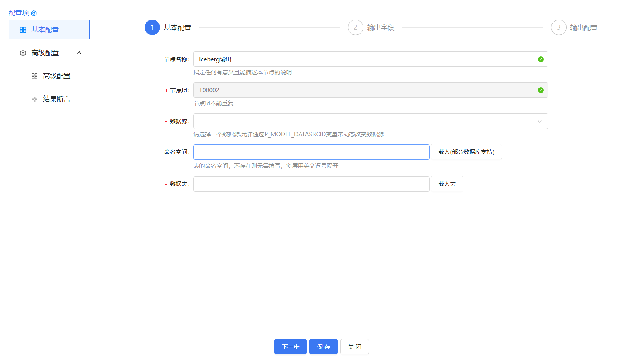Screen dimensions: 640x364
Task: Click the green check icon in 节点Id field
Action: click(540, 90)
